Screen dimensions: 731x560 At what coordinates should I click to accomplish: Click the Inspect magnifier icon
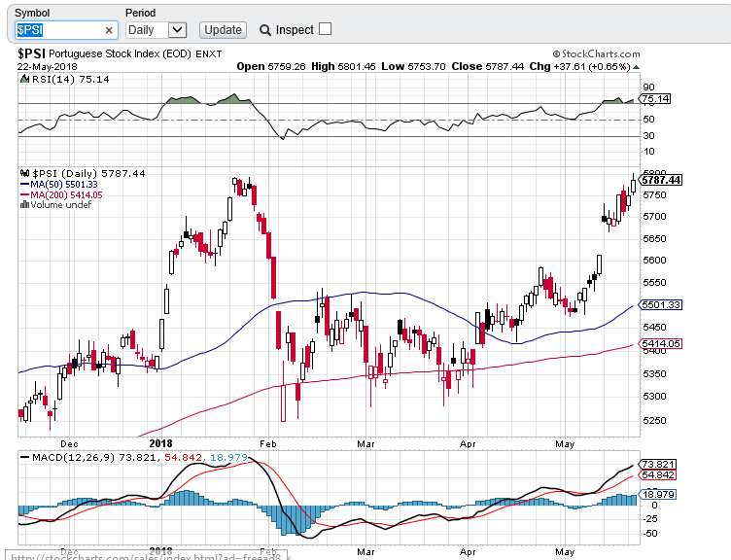pyautogui.click(x=265, y=30)
